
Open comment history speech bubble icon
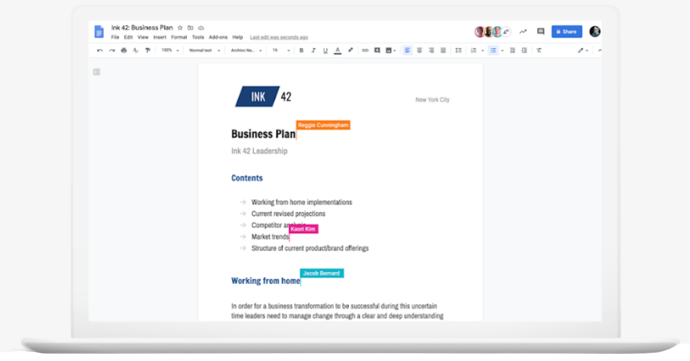point(541,31)
